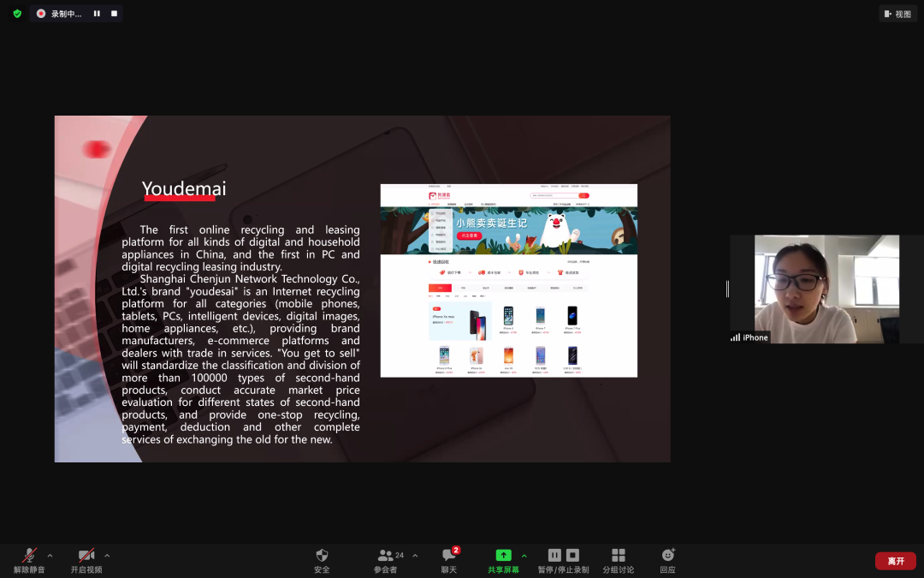Click the Youdemai slide title
Viewport: 924px width, 578px height.
coord(184,188)
